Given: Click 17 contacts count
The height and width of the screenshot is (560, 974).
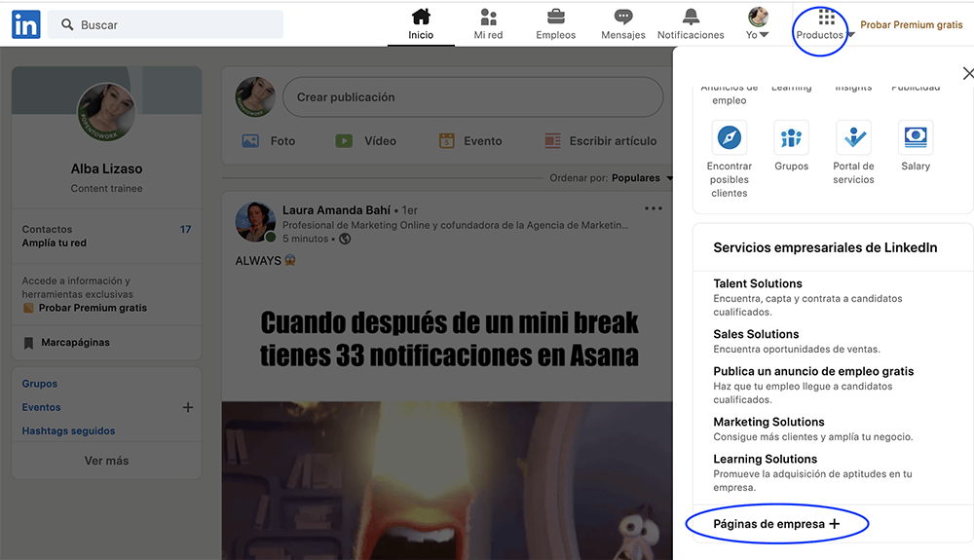Looking at the screenshot, I should 185,229.
